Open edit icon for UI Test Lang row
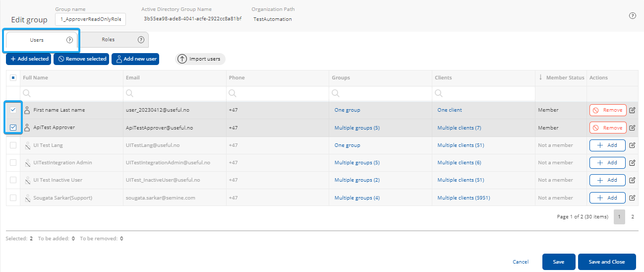Image resolution: width=644 pixels, height=272 pixels. coord(632,145)
